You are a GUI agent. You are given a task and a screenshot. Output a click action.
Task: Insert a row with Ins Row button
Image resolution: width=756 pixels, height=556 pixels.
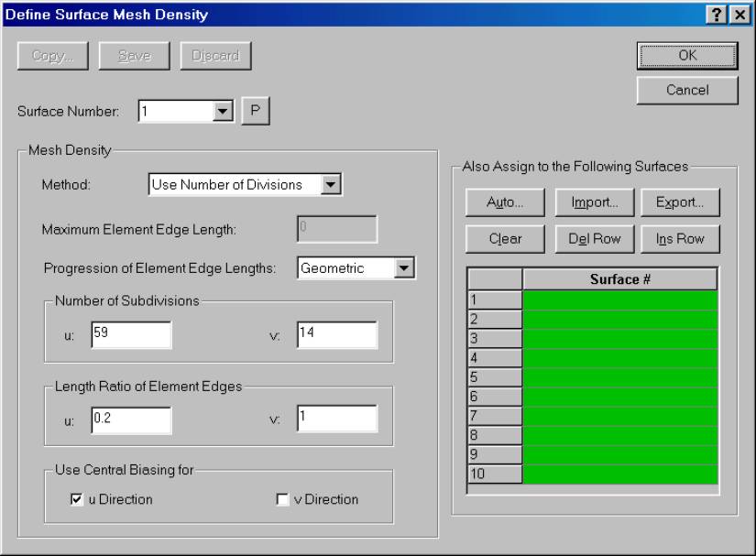click(x=679, y=239)
